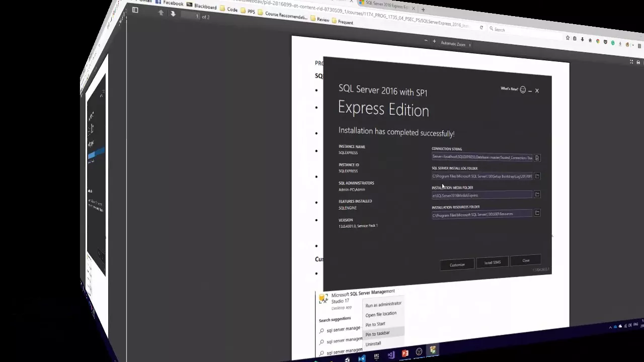Viewport: 644px width, 362px height.
Task: Go to next page in PDF viewer
Action: 173,14
